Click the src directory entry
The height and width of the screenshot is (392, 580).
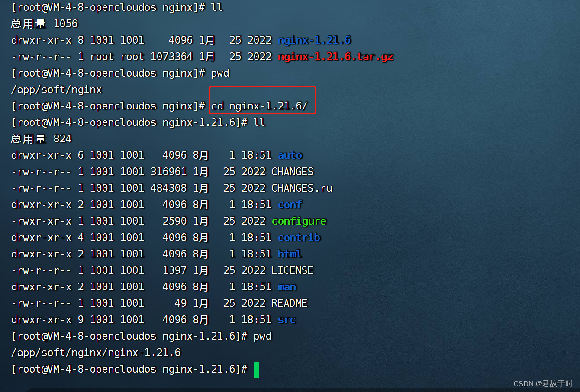click(287, 320)
